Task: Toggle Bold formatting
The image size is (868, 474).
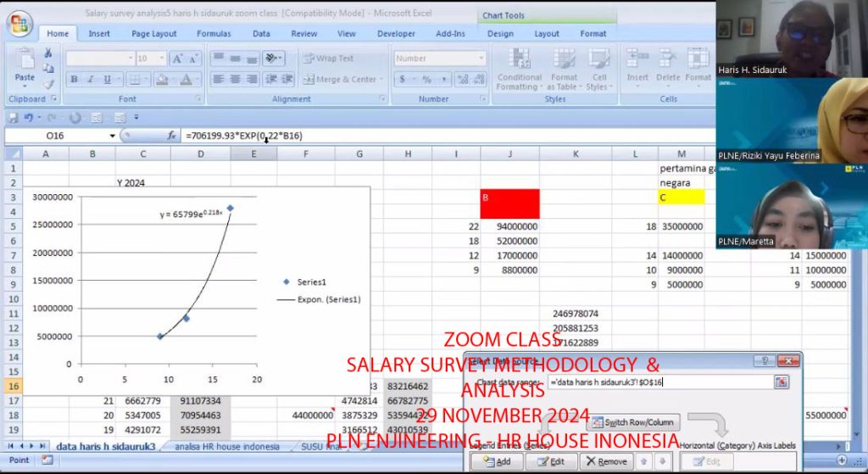Action: [x=74, y=80]
